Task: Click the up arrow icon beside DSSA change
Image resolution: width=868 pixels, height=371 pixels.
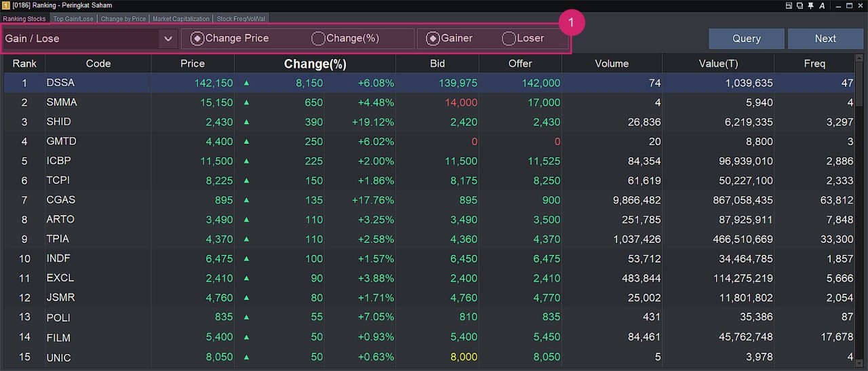Action: pos(246,83)
